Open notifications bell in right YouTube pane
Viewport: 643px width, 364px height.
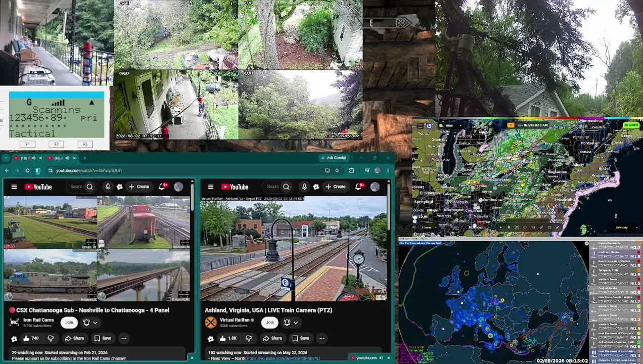[359, 187]
